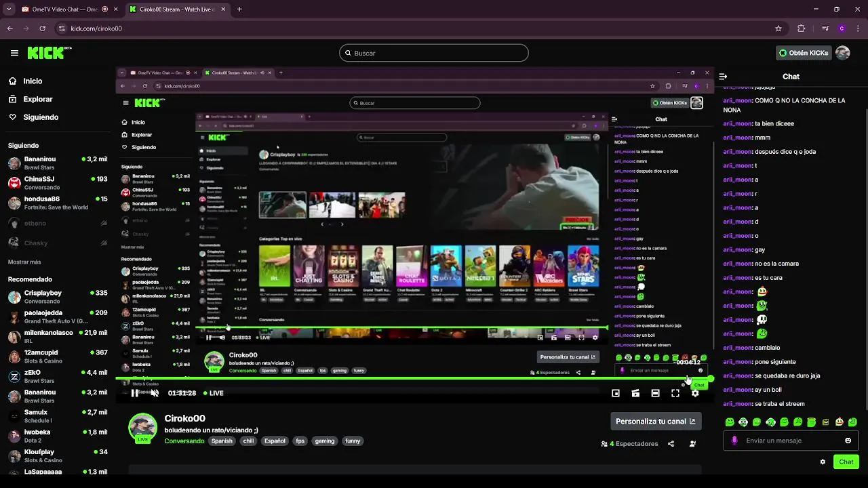Open hondusa86 channel in sidebar

click(58, 203)
